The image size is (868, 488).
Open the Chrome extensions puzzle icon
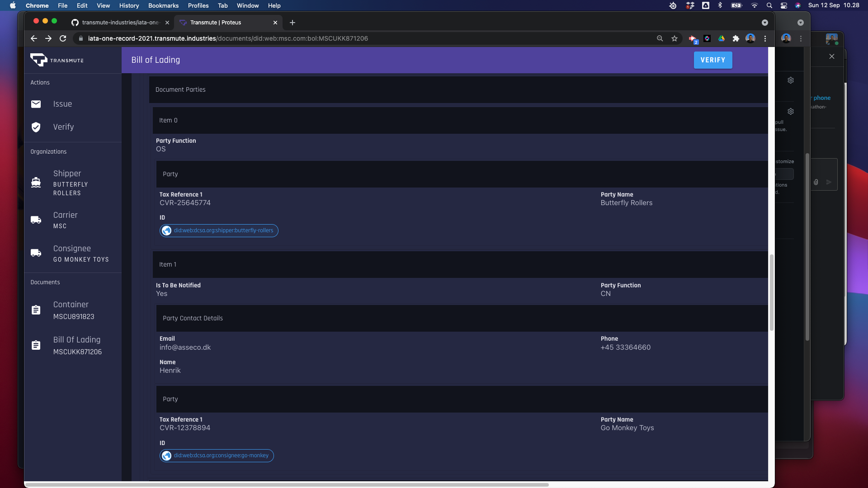pos(736,39)
